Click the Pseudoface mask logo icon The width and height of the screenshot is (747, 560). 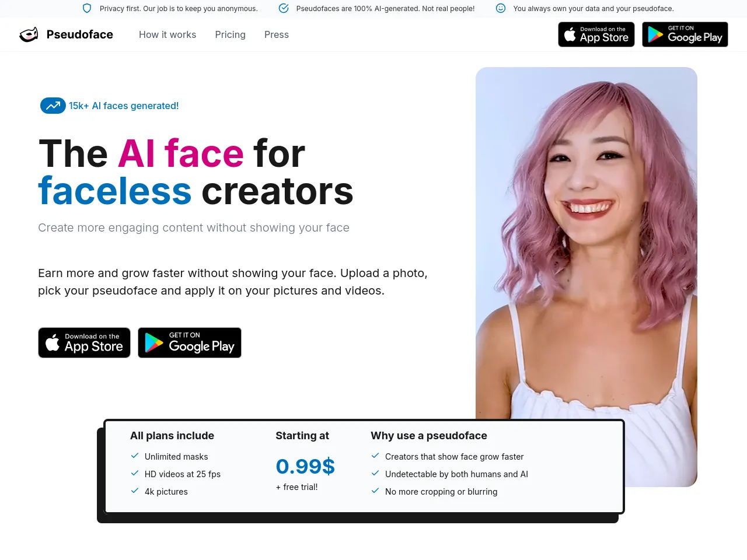click(x=29, y=35)
